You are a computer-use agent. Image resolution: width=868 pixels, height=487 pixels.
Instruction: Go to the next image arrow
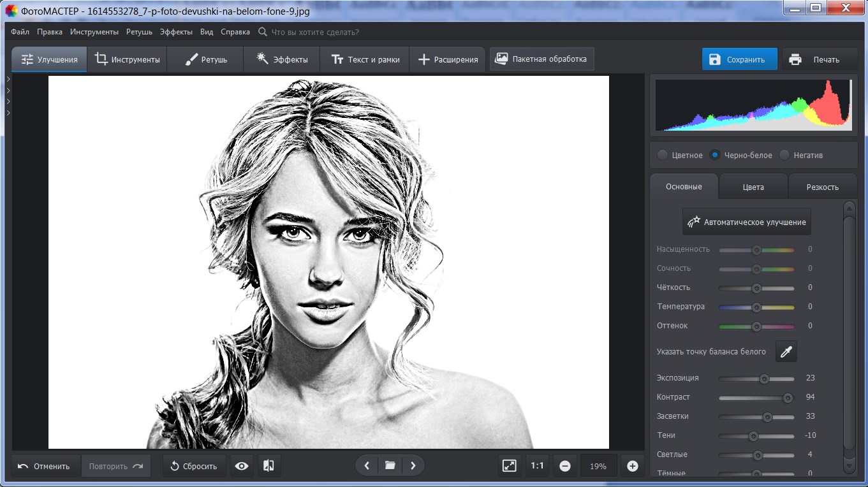pyautogui.click(x=413, y=466)
